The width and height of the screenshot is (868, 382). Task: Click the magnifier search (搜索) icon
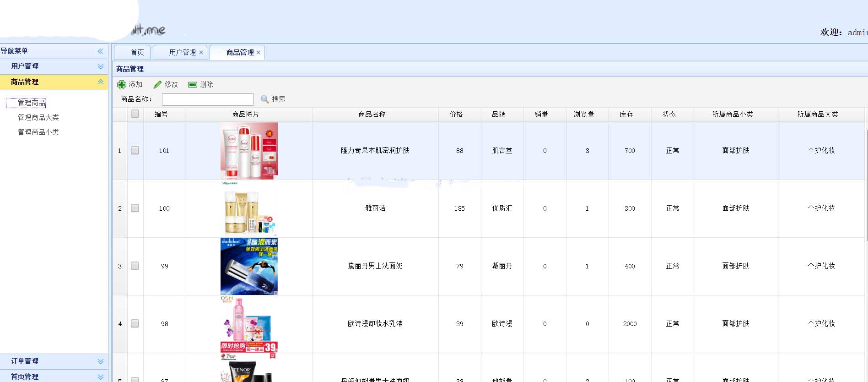click(264, 99)
